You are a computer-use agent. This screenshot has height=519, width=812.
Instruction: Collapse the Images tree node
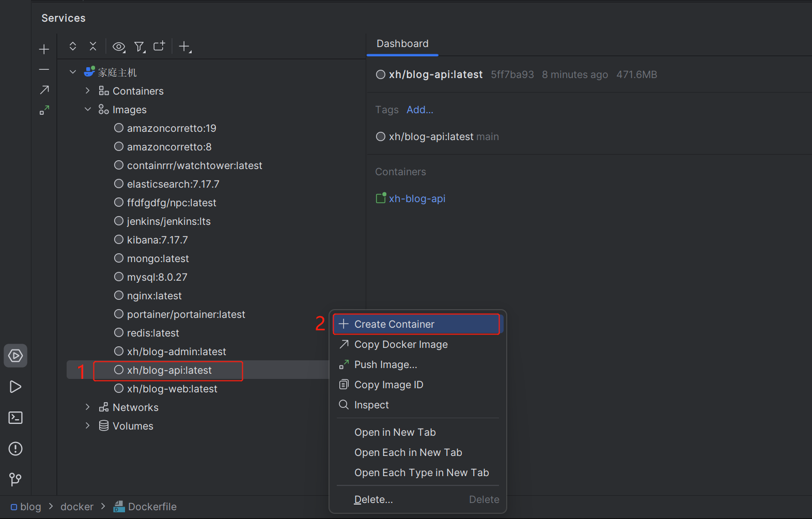coord(88,110)
